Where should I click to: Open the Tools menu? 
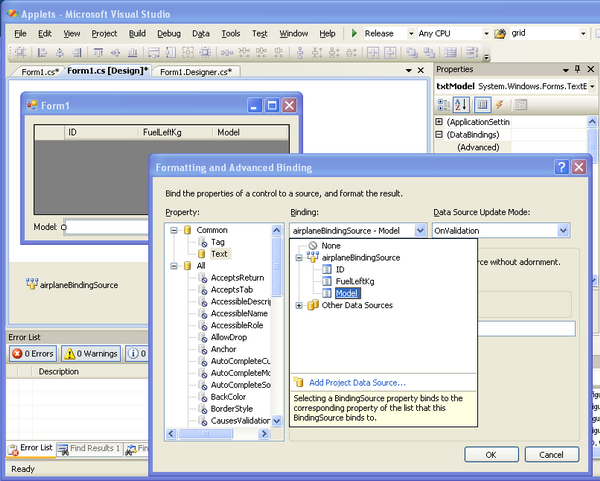tap(231, 34)
